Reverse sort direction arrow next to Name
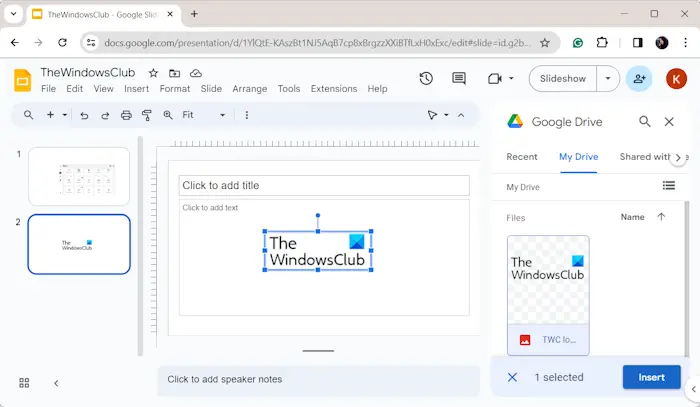This screenshot has height=407, width=700. point(661,217)
